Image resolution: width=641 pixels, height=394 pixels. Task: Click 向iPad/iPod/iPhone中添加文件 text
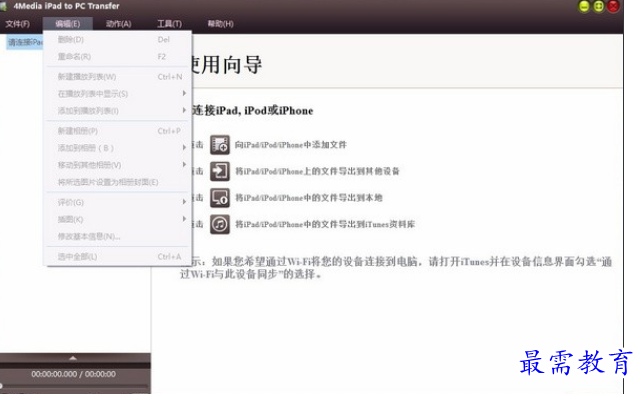pyautogui.click(x=291, y=145)
